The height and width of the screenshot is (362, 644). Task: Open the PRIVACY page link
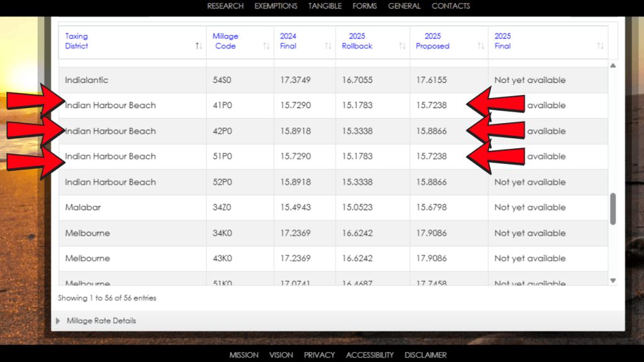point(319,354)
